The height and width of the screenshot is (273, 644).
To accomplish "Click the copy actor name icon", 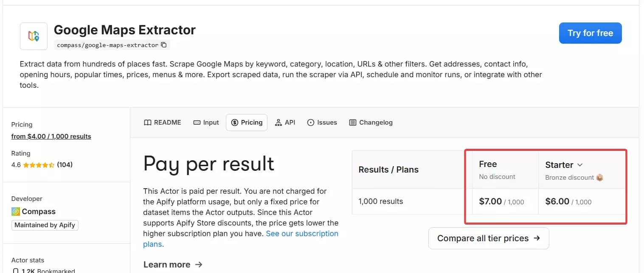I will click(x=164, y=45).
